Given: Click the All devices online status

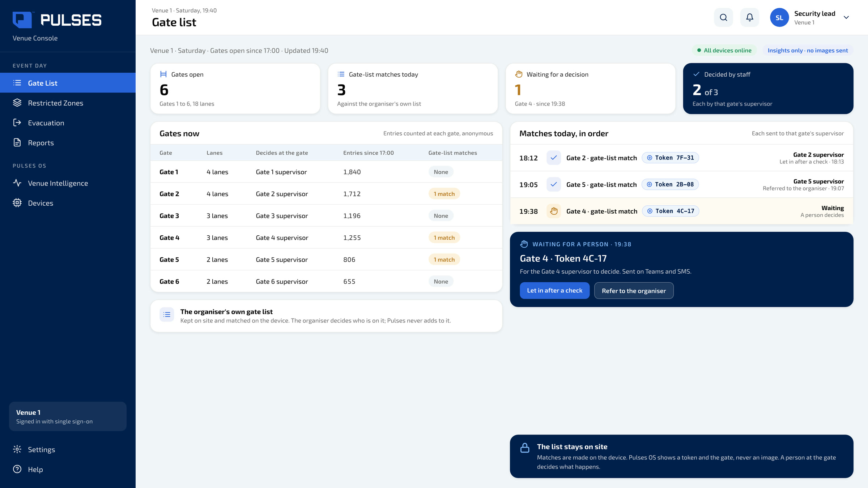Looking at the screenshot, I should 724,50.
